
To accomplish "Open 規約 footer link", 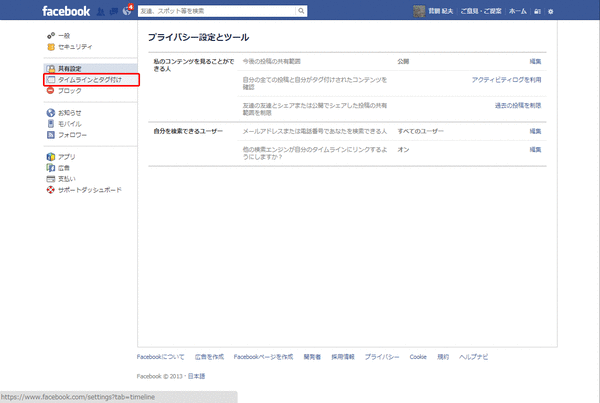I will pyautogui.click(x=443, y=357).
